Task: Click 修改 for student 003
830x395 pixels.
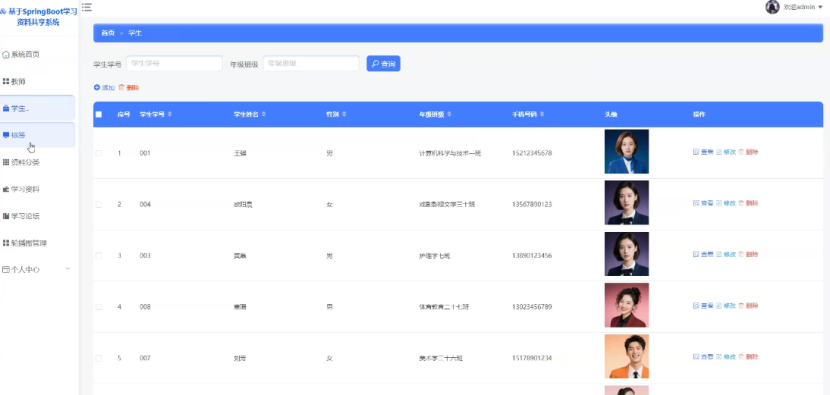Action: pos(726,255)
